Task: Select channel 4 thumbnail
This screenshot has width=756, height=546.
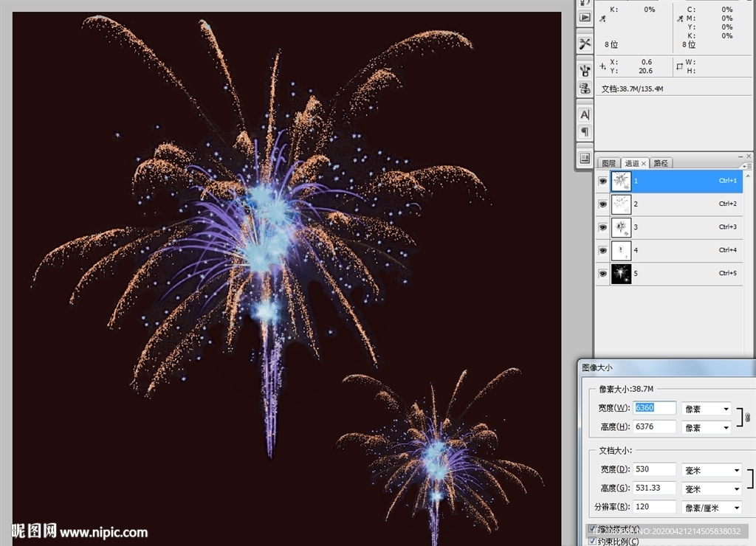Action: 621,251
